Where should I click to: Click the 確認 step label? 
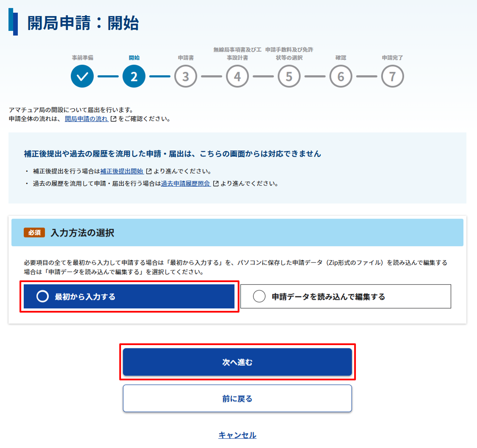tap(341, 58)
